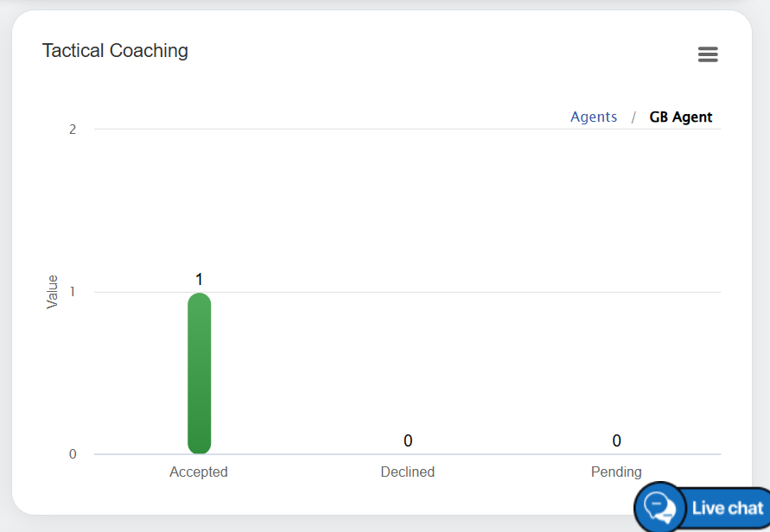This screenshot has height=532, width=770.
Task: Select the GB Agent breadcrumb
Action: (681, 117)
